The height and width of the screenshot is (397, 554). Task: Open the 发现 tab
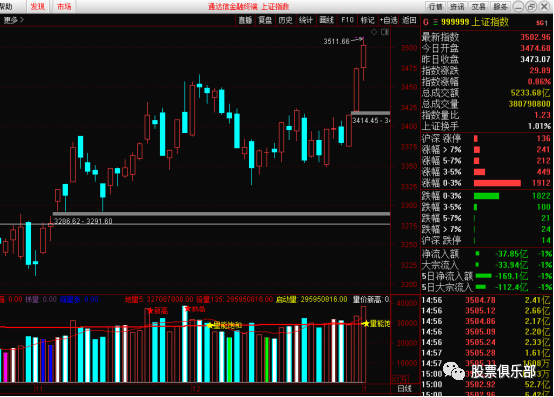[37, 6]
